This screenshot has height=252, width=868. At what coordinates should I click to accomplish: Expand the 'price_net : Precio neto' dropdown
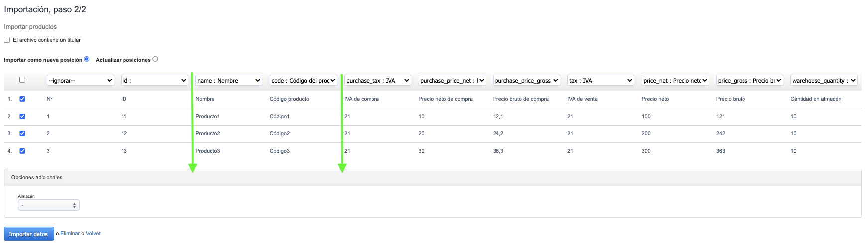click(x=675, y=80)
